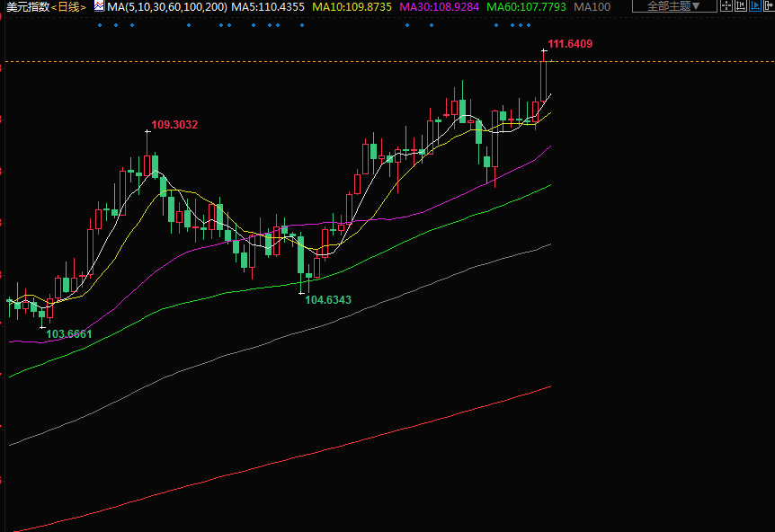
Task: Open the 日线 period selector
Action: (x=68, y=6)
